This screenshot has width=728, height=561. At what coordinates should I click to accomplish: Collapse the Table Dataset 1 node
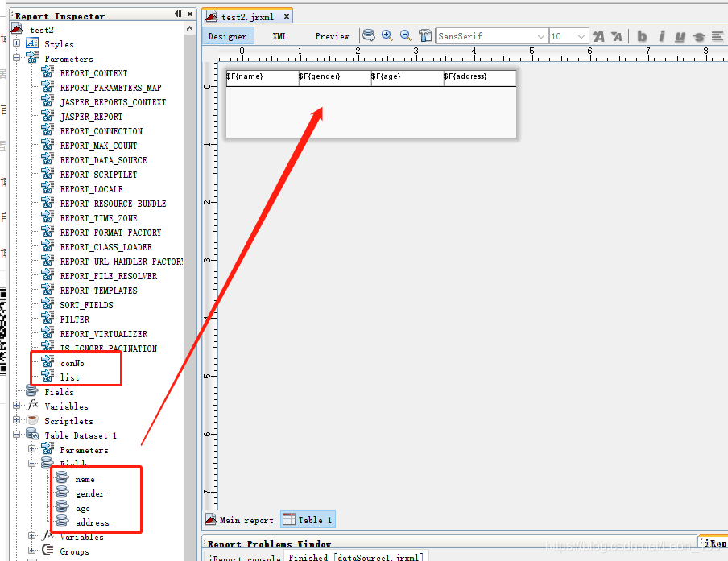tap(17, 435)
